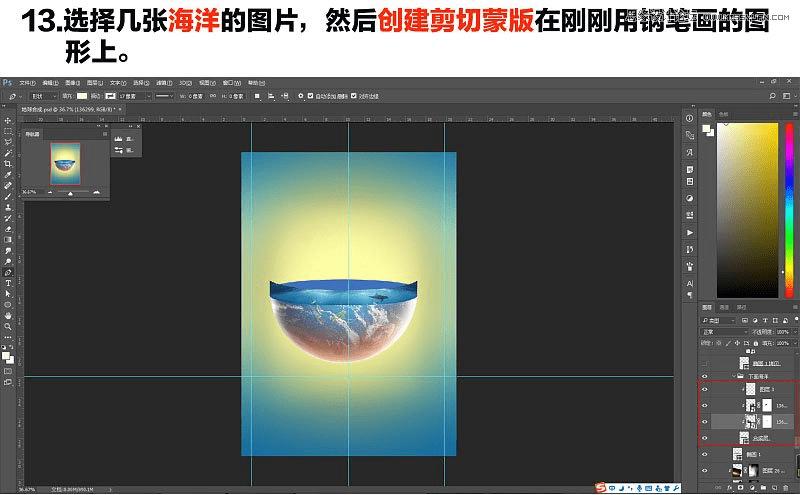
Task: Delete layer using trash icon
Action: coord(786,488)
